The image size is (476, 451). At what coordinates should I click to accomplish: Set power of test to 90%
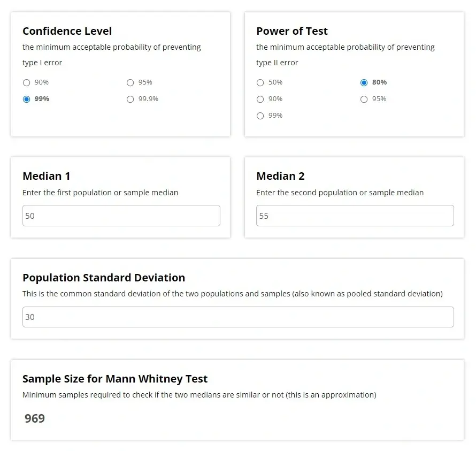pyautogui.click(x=260, y=99)
